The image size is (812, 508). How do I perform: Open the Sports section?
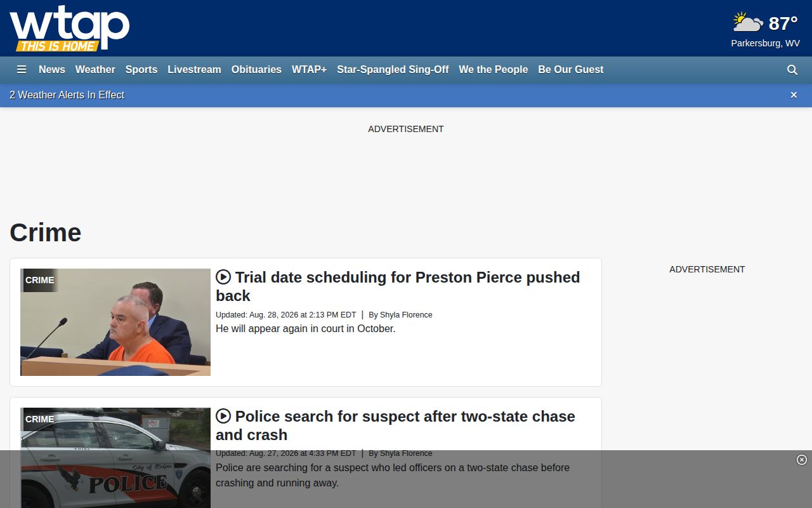(x=141, y=70)
